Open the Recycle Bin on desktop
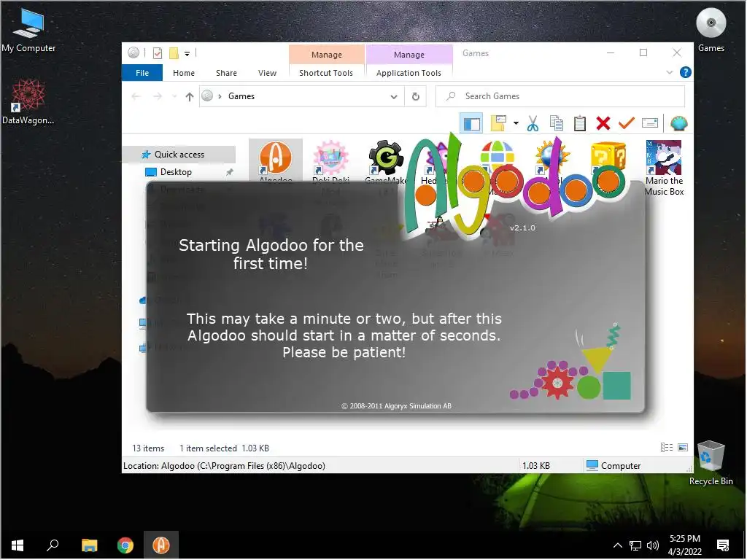747x560 pixels. pyautogui.click(x=711, y=463)
